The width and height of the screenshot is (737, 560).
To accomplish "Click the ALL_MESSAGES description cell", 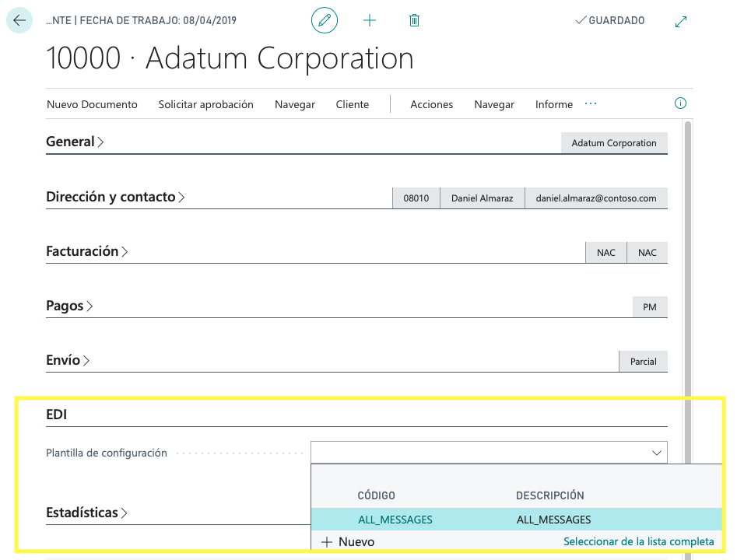I will click(553, 520).
